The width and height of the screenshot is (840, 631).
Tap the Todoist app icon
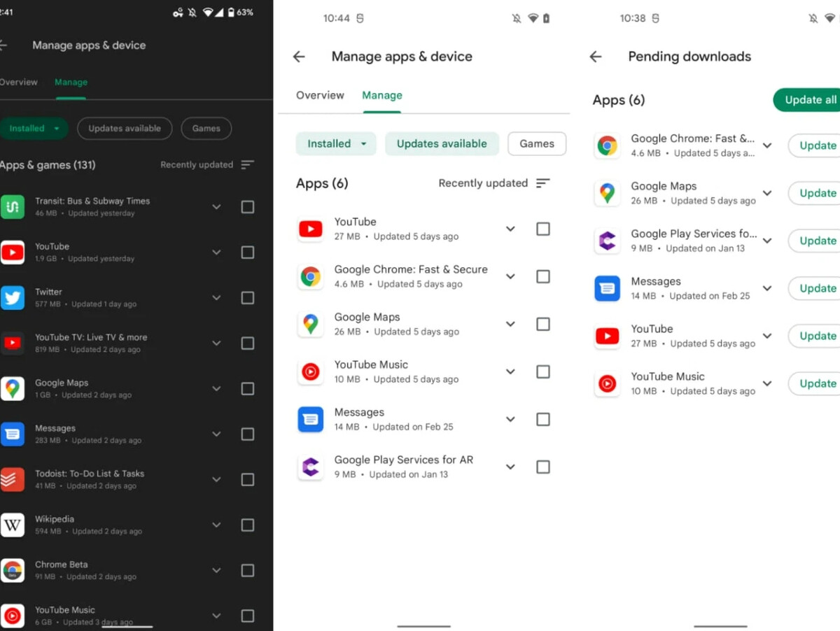[12, 479]
